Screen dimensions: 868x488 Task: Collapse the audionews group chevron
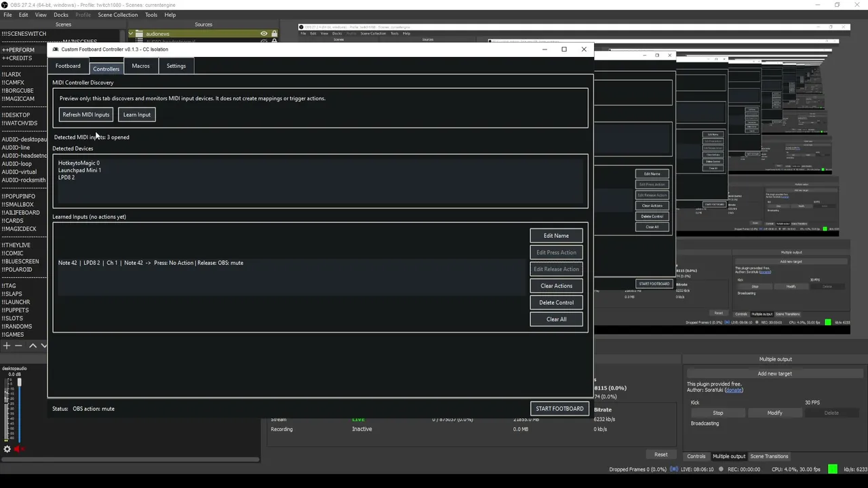click(131, 33)
